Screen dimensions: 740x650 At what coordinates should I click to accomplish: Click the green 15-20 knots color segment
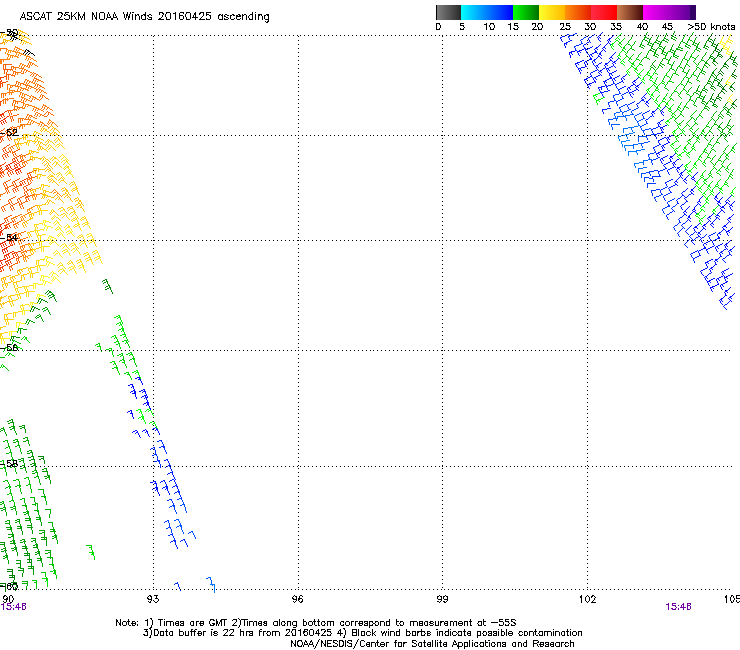526,12
